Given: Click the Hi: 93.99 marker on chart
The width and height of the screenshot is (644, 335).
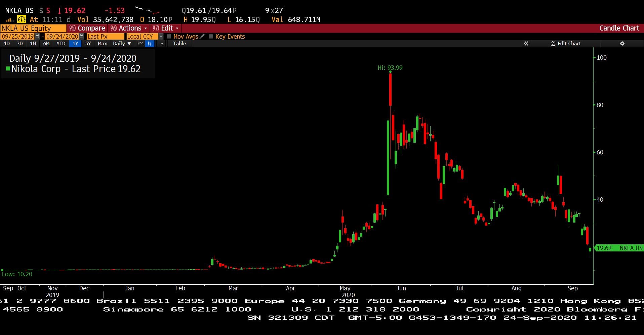Looking at the screenshot, I should [x=390, y=68].
